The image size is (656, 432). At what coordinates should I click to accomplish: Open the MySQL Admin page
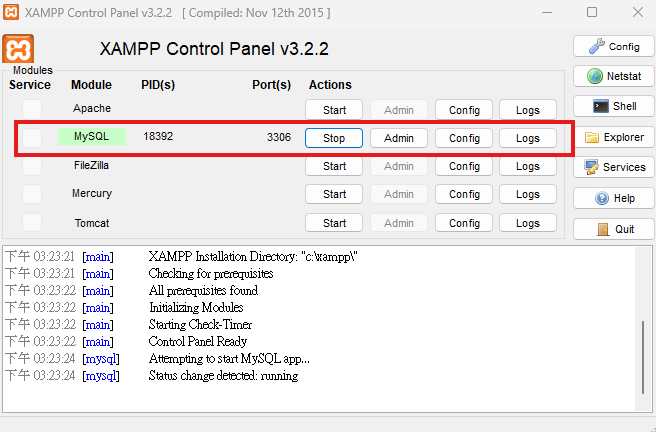(x=399, y=138)
